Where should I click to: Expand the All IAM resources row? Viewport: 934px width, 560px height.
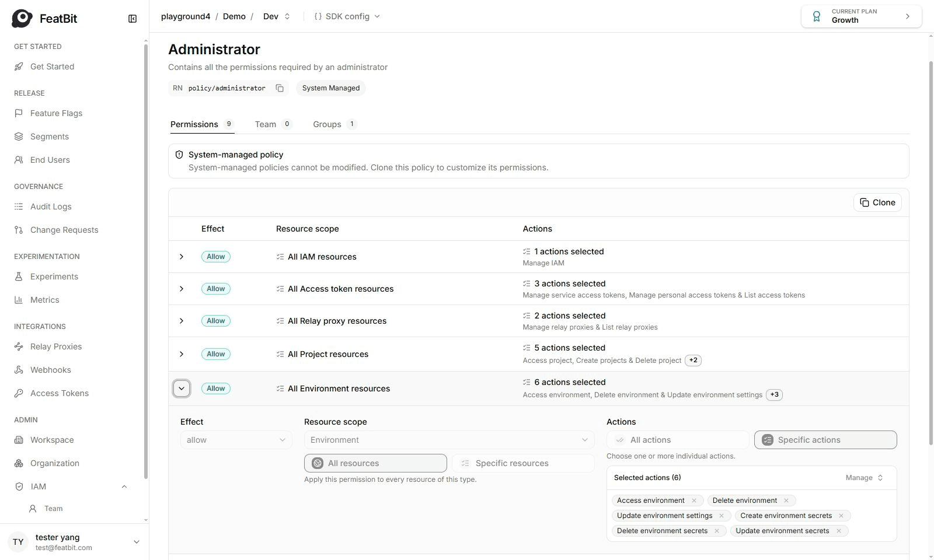coord(182,257)
